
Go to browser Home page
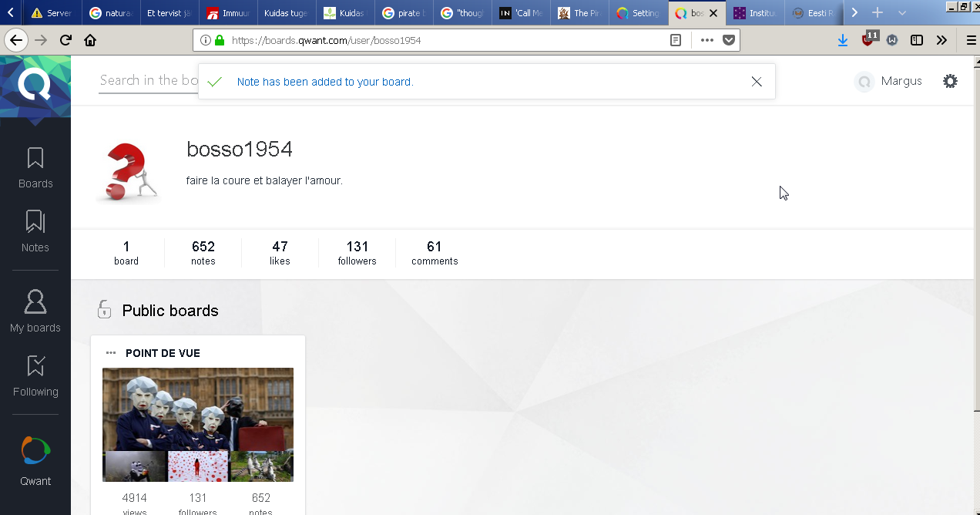tap(90, 40)
